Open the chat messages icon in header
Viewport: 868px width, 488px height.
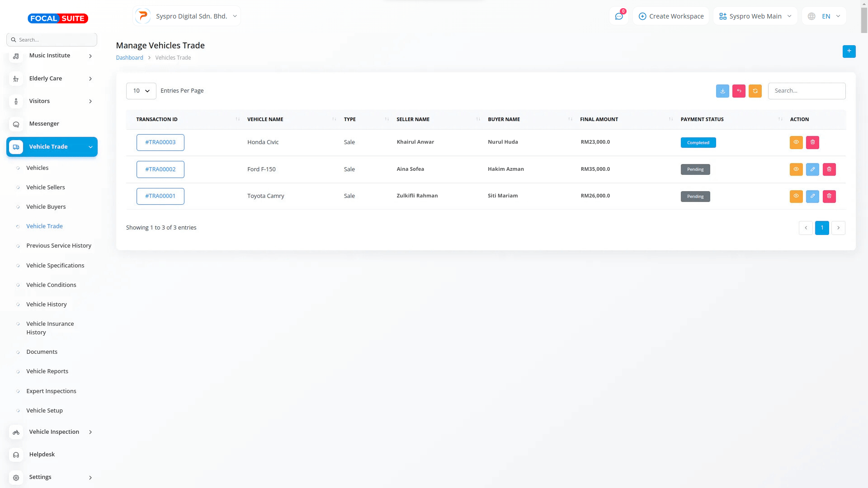click(x=618, y=16)
